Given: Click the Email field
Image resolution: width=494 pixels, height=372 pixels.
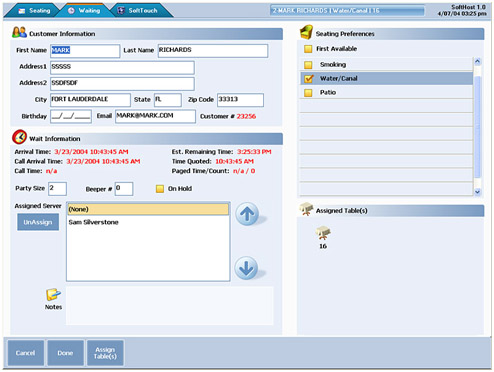Looking at the screenshot, I should pyautogui.click(x=155, y=117).
